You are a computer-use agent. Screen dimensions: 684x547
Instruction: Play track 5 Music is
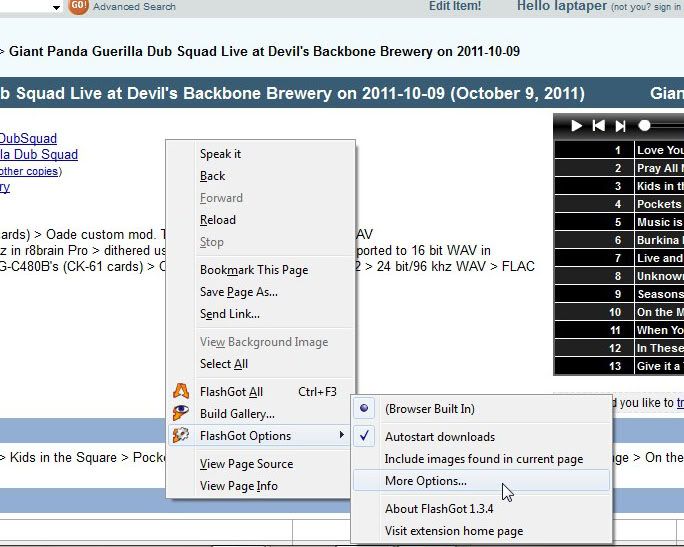pos(619,222)
